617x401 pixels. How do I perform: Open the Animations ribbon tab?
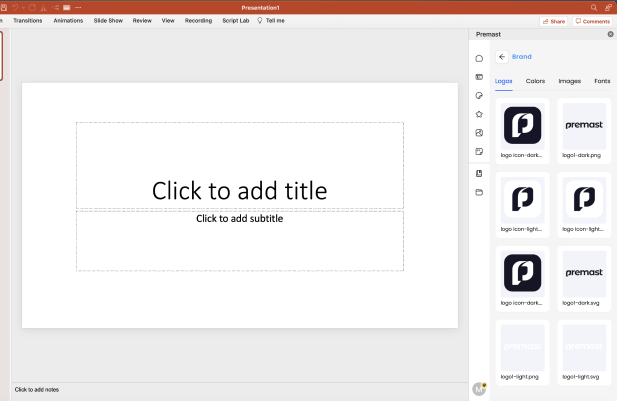point(68,20)
